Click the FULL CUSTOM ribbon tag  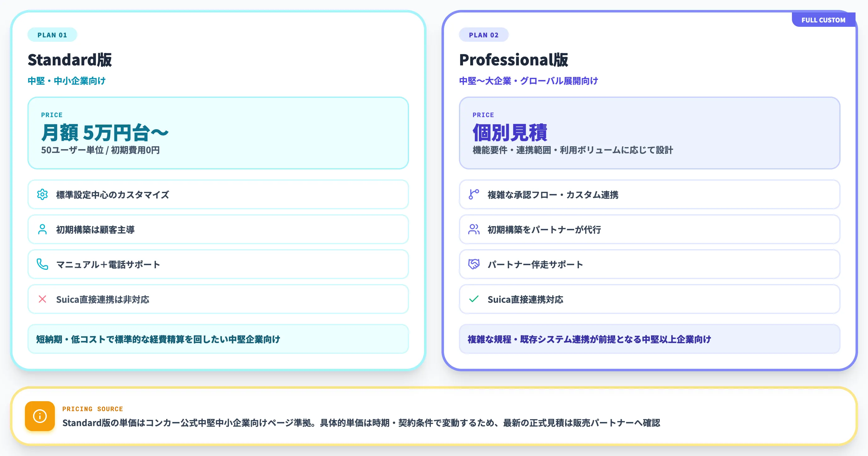coord(823,20)
